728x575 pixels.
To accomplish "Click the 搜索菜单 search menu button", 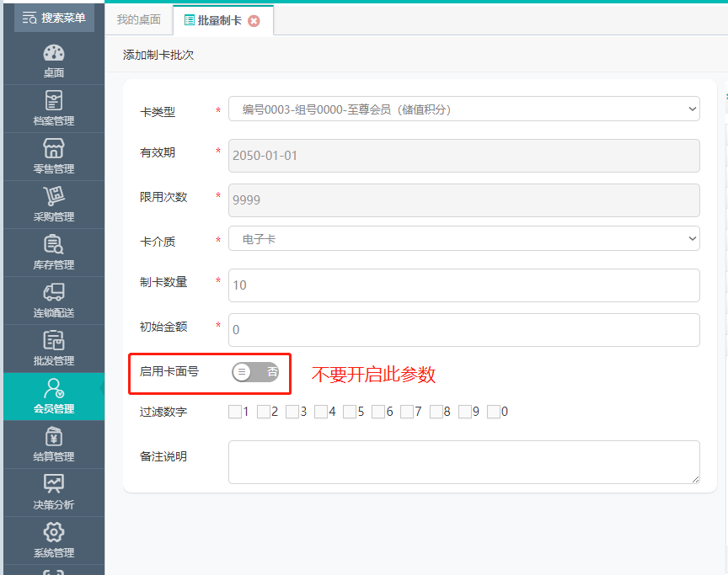I will pos(54,18).
